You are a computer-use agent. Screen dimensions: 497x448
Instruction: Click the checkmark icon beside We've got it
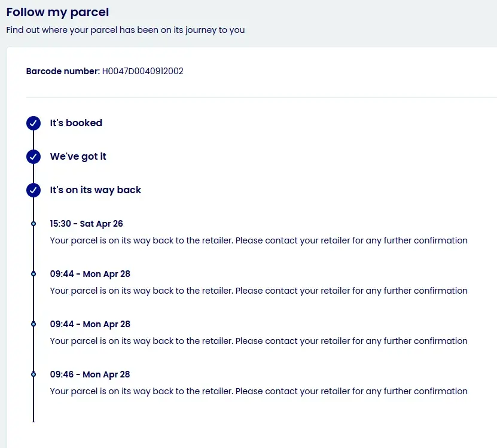[33, 157]
